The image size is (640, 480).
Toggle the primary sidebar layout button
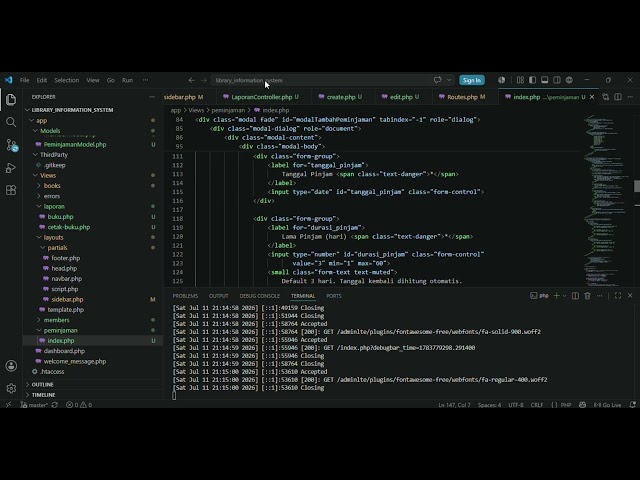[532, 80]
